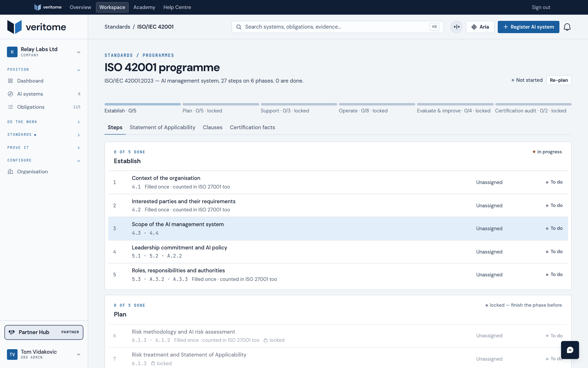This screenshot has width=588, height=368.
Task: Click the Partner Hub handshake icon
Action: click(x=12, y=332)
